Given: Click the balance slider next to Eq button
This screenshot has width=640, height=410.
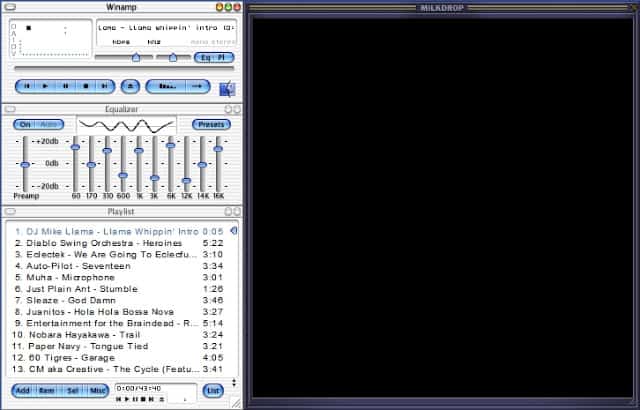Looking at the screenshot, I should pos(173,58).
